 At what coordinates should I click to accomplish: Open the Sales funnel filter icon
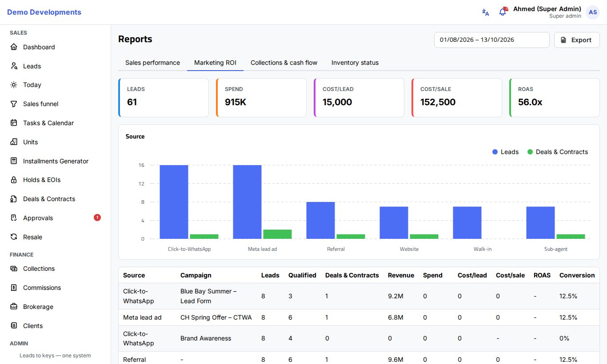(x=14, y=104)
